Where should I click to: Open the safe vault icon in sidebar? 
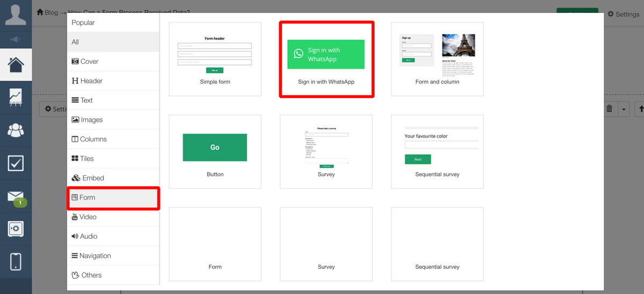point(16,229)
